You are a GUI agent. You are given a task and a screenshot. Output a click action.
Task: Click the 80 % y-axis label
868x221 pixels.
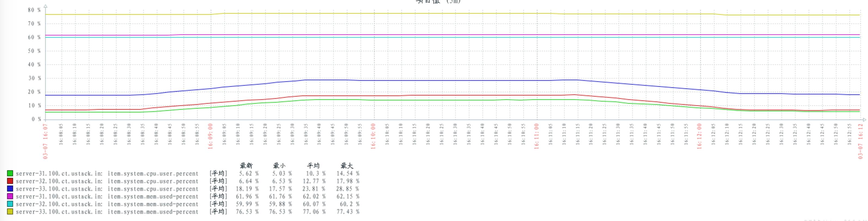coord(34,10)
